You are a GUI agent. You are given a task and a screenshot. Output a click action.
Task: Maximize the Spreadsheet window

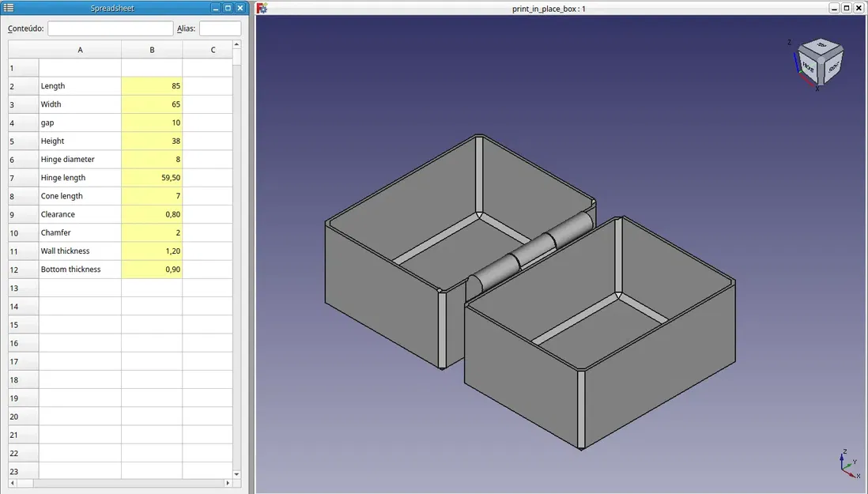click(x=228, y=8)
